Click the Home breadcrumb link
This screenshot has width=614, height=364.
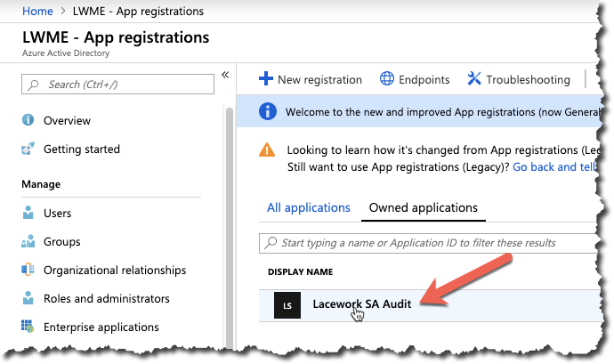click(36, 12)
